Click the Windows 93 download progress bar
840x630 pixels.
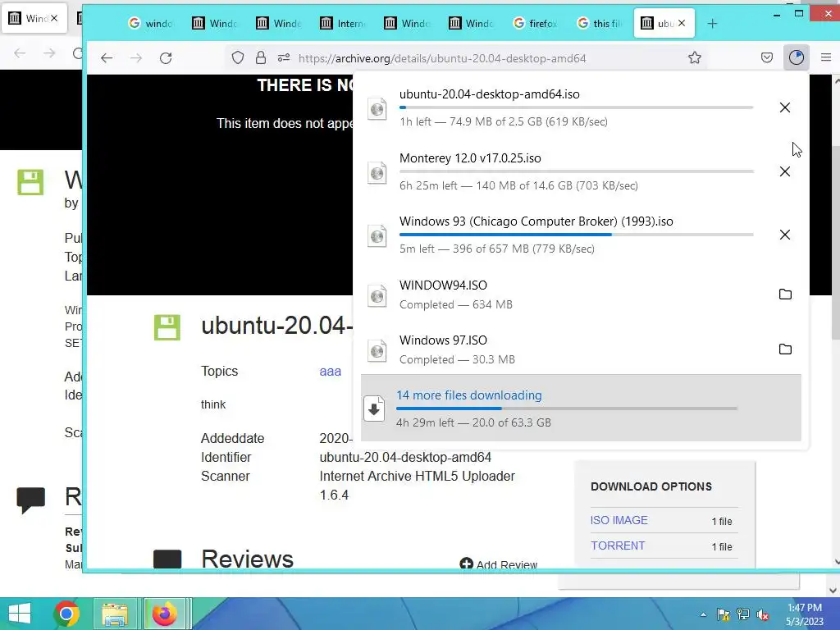(577, 235)
